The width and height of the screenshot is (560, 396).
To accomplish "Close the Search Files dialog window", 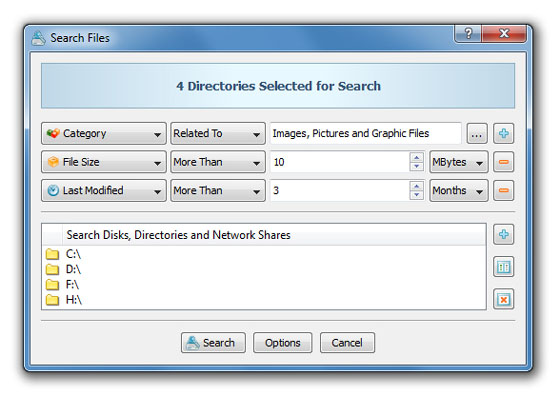I will (x=504, y=34).
